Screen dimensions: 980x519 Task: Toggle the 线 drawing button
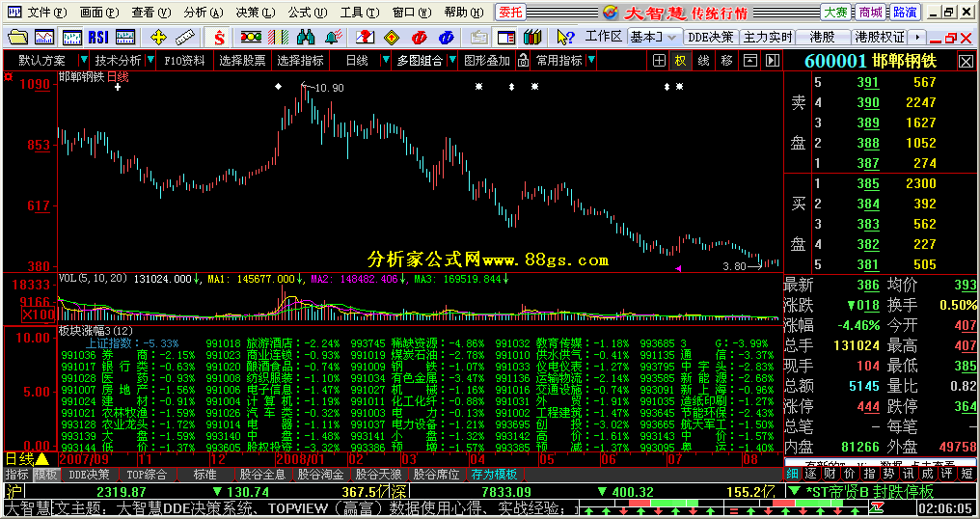(x=704, y=61)
